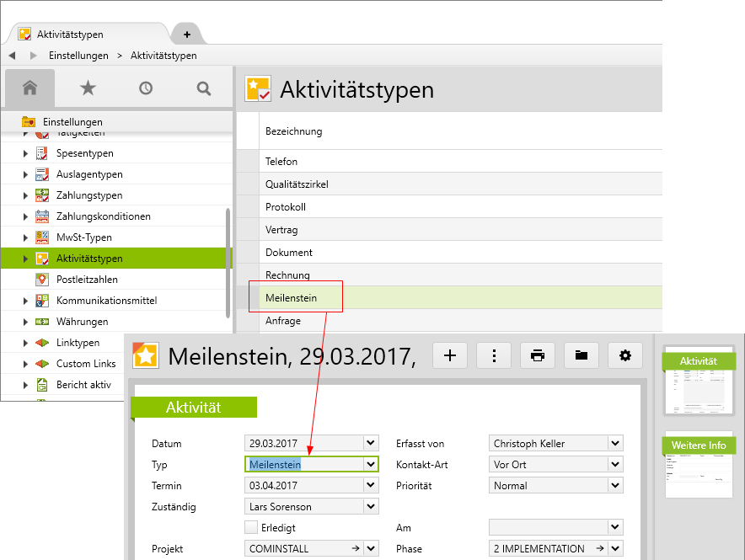Click the folder icon button in activity toolbar

(582, 355)
